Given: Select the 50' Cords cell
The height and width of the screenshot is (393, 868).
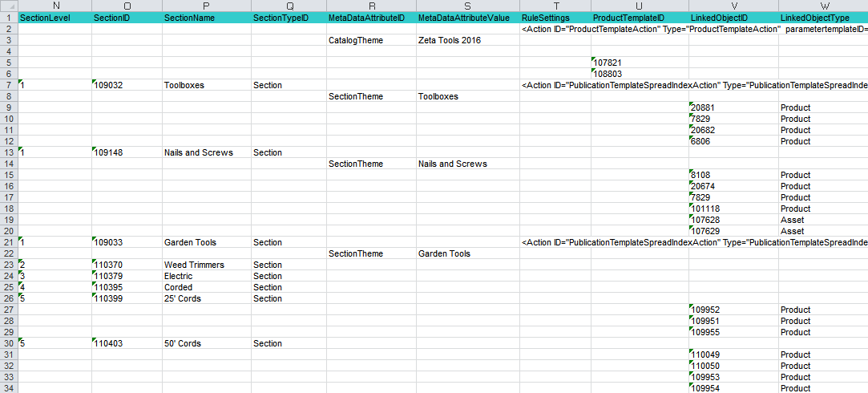Looking at the screenshot, I should tap(207, 343).
